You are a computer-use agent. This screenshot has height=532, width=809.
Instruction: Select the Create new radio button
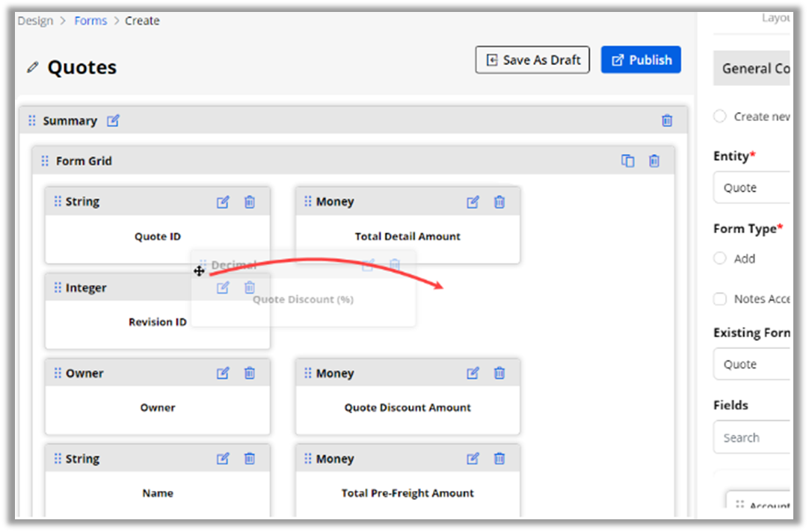click(x=719, y=116)
